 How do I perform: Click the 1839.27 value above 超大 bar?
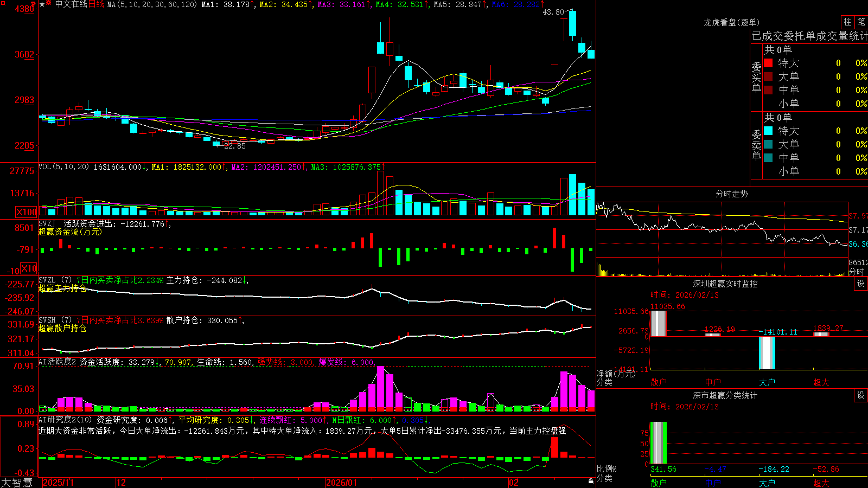tap(828, 328)
